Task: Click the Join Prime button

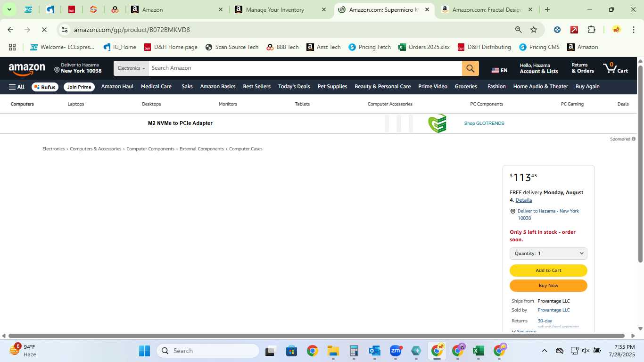Action: (x=79, y=87)
